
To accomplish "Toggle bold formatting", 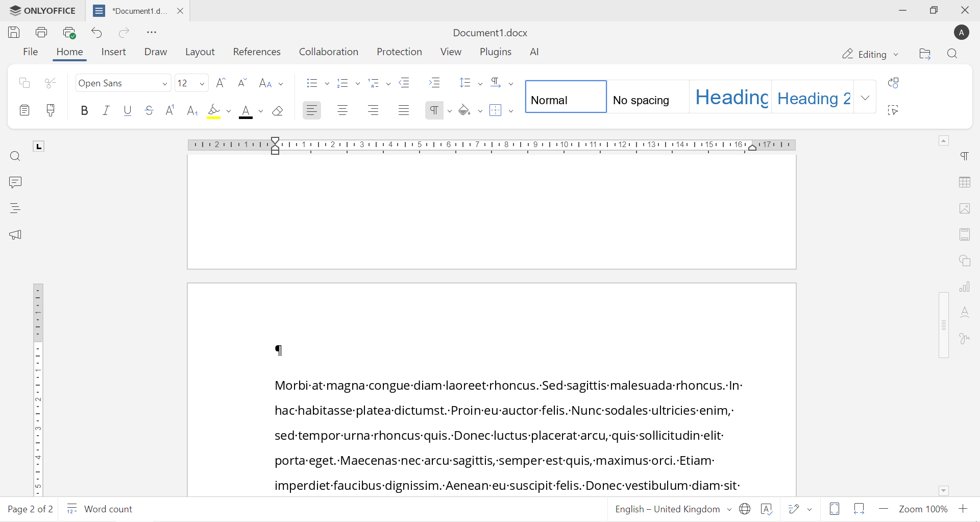I will point(84,110).
